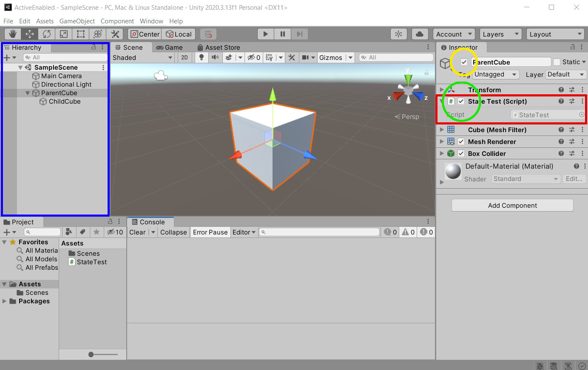The image size is (588, 370).
Task: Toggle hidden objects visibility count icon
Action: 254,57
